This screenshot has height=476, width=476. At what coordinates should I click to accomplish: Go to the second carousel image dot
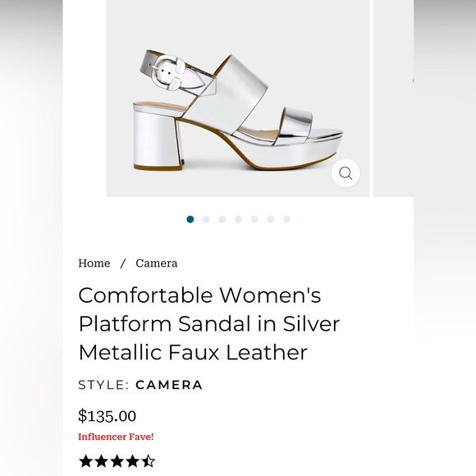(206, 219)
